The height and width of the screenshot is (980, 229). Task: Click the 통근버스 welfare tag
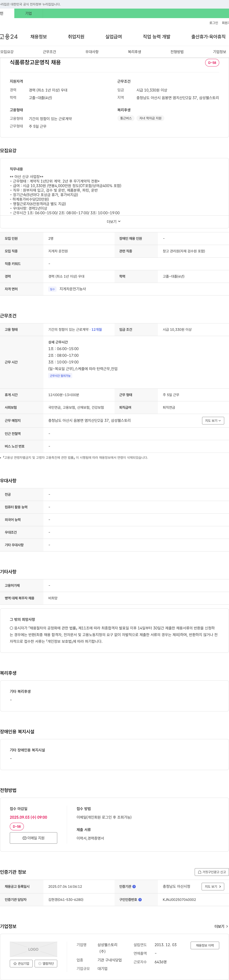126,118
